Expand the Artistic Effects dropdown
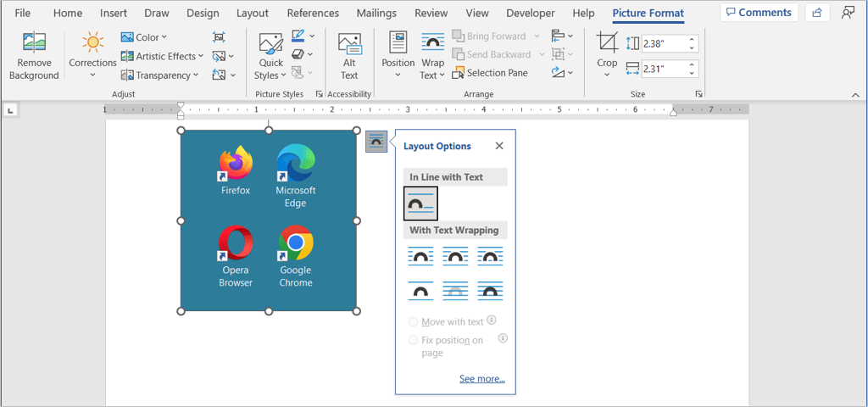 162,56
